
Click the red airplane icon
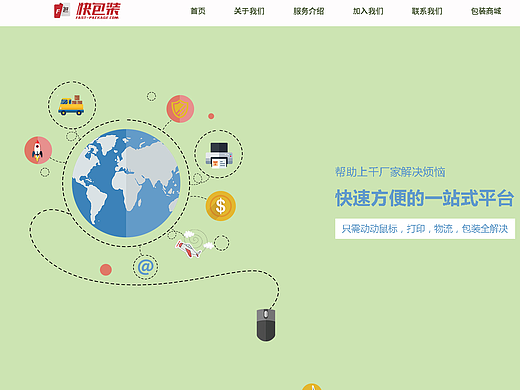tap(188, 249)
